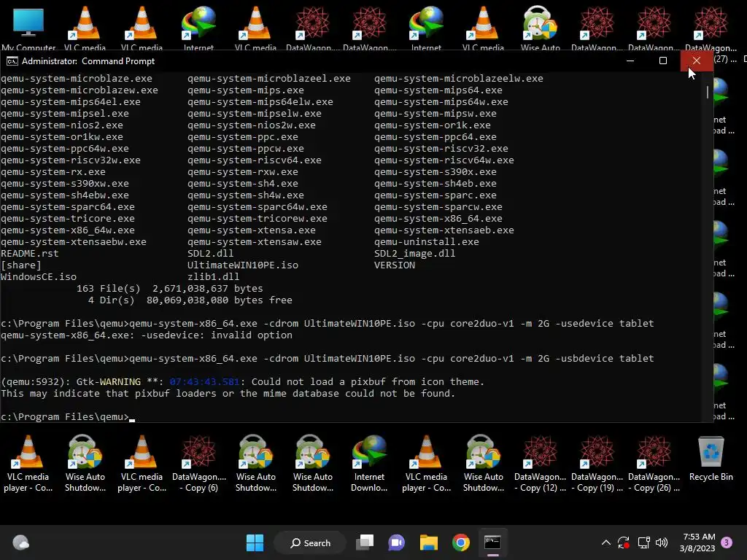
Task: Show hidden tray icons chevron
Action: tap(606, 542)
